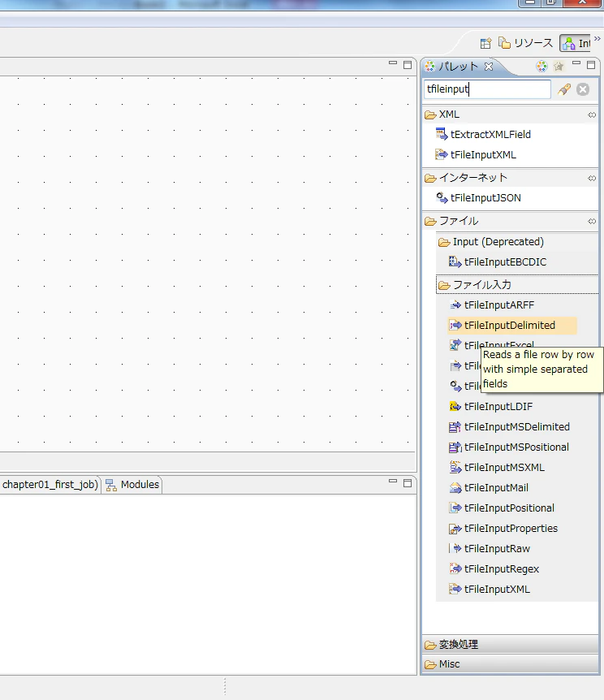Pick the tFileInputEBCDIC component icon

coord(455,262)
